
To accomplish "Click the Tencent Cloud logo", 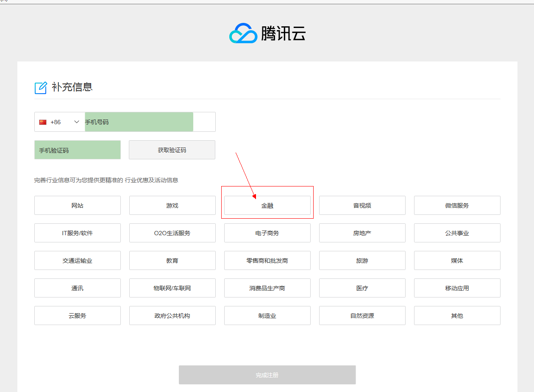I will 267,33.
